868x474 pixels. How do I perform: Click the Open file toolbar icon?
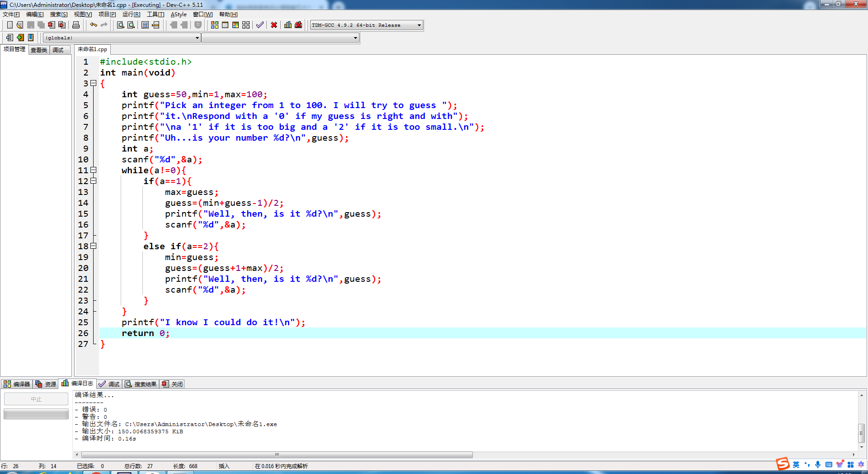(20, 25)
